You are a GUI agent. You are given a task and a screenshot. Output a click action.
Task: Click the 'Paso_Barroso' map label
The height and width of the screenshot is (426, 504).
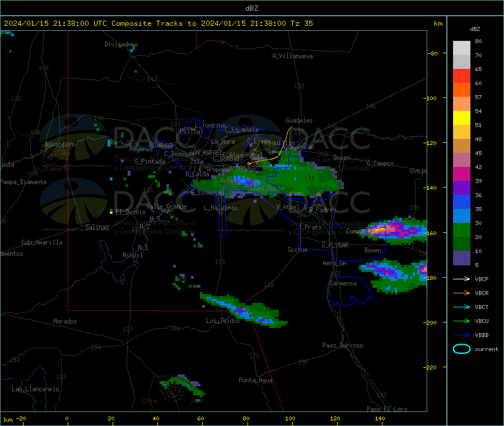tap(343, 345)
